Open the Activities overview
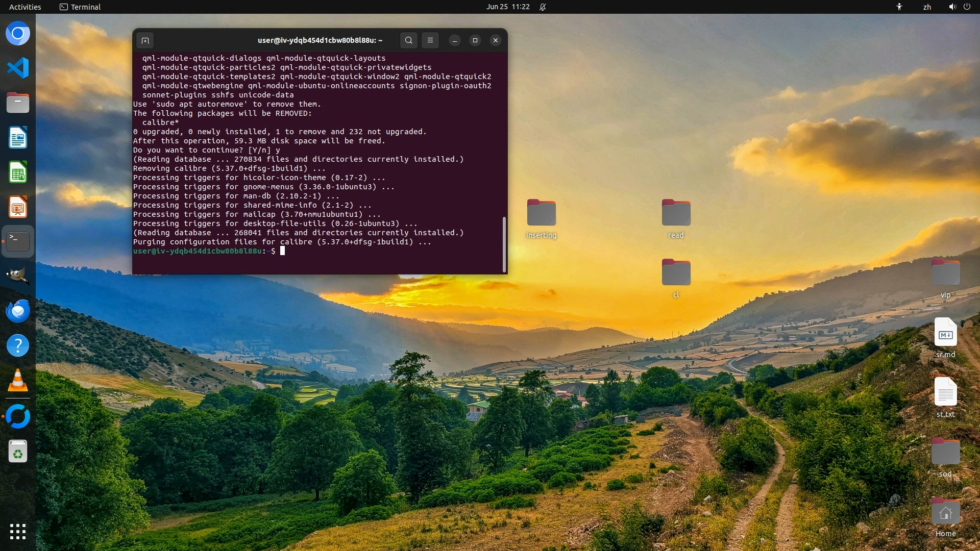Image resolution: width=980 pixels, height=551 pixels. (x=25, y=7)
